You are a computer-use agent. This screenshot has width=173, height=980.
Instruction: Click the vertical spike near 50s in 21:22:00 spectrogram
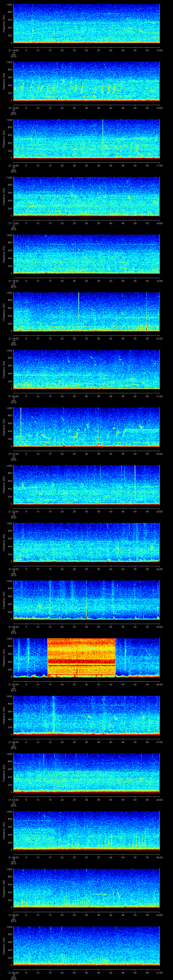pos(135,483)
